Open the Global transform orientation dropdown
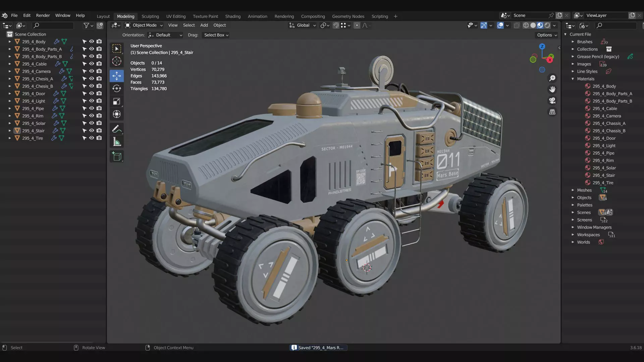This screenshot has width=644, height=362. (303, 25)
